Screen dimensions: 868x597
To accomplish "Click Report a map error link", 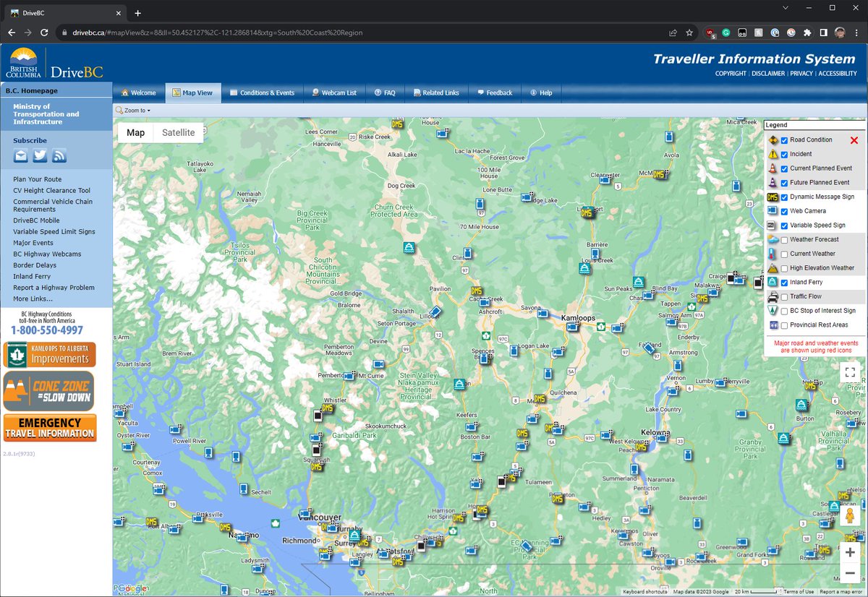I will coord(841,592).
